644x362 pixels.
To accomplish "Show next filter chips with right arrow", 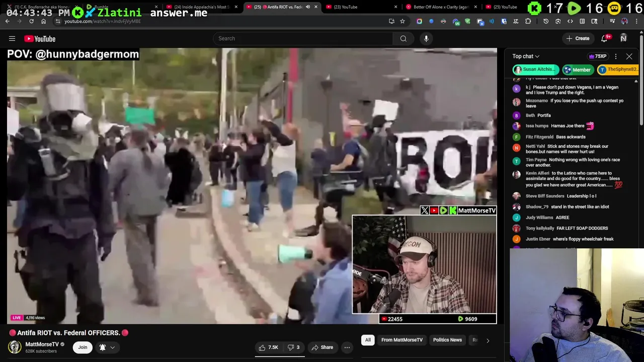I will click(488, 340).
